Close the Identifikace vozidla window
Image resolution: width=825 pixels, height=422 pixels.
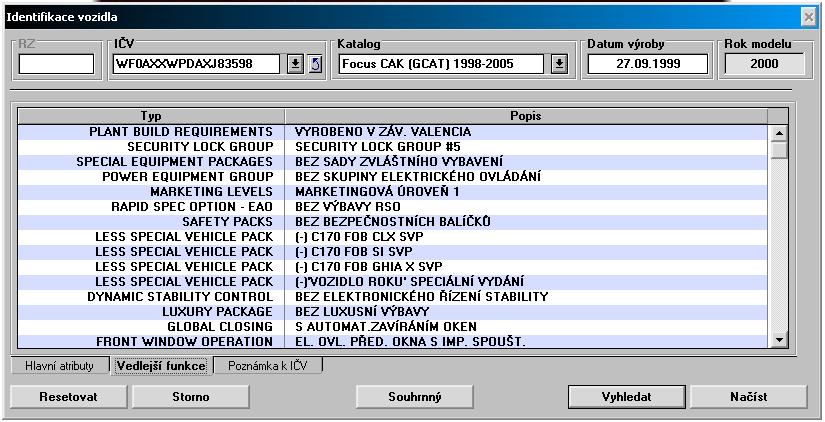click(x=808, y=17)
